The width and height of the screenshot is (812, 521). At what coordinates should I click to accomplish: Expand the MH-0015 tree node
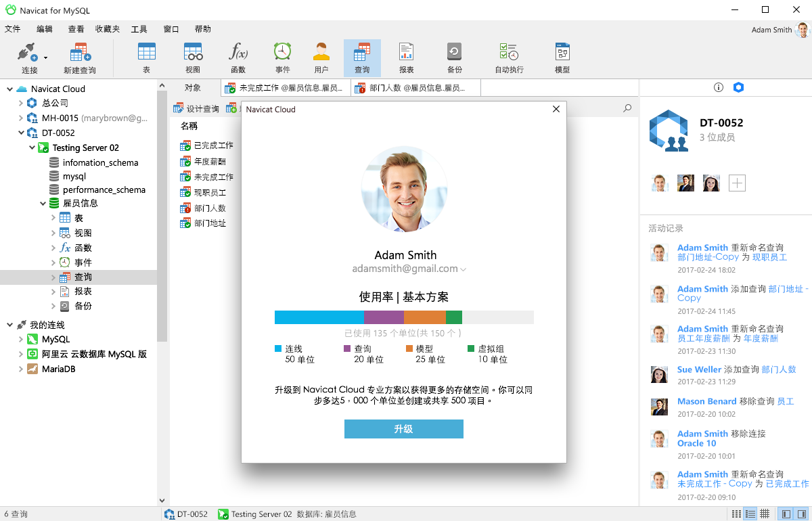pos(20,118)
